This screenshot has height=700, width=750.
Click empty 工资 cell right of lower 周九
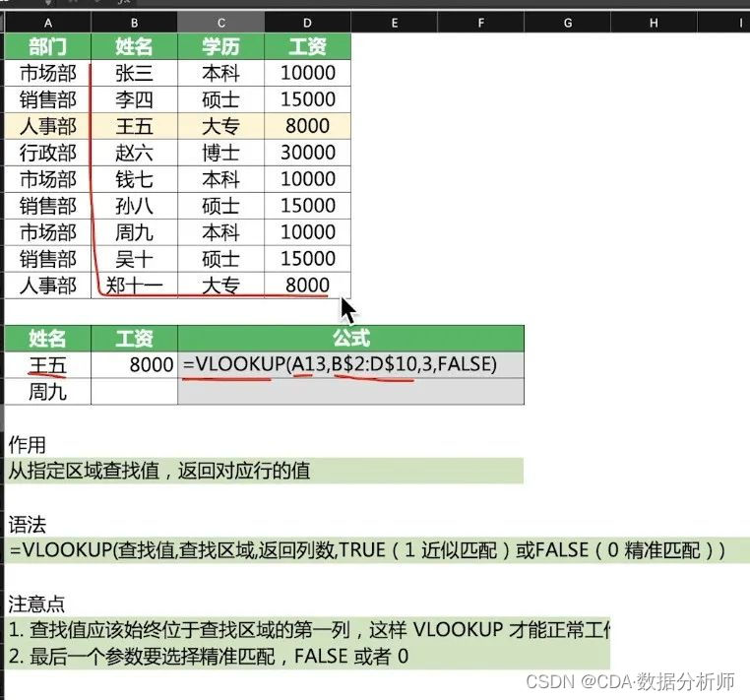pos(135,392)
